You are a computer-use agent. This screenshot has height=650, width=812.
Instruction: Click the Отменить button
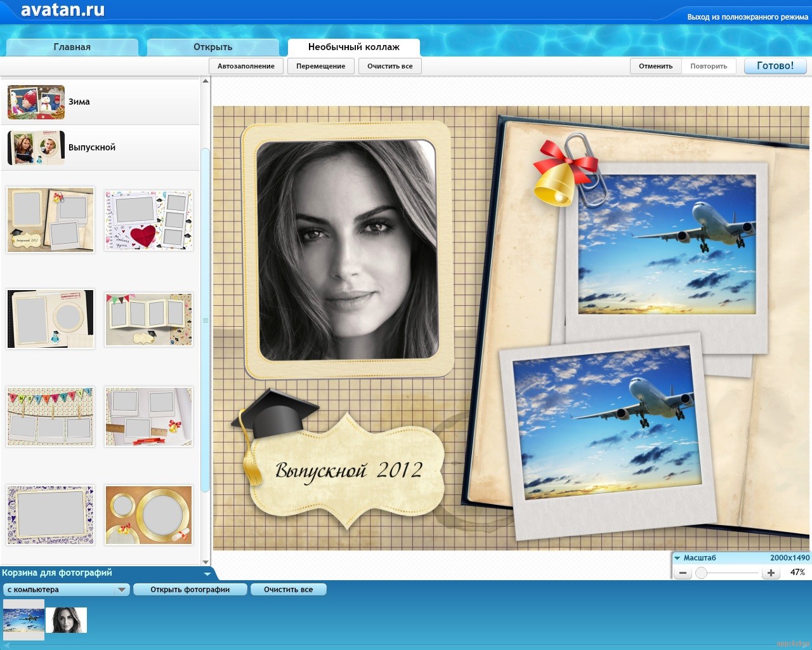[656, 66]
